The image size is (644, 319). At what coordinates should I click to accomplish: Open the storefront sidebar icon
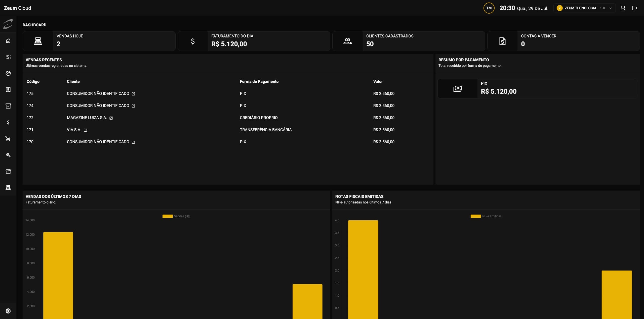(x=8, y=171)
